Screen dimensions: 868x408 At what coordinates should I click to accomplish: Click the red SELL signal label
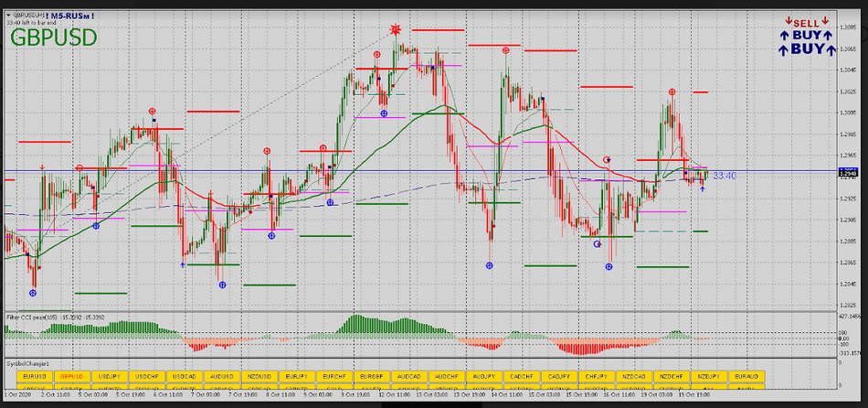tap(807, 23)
